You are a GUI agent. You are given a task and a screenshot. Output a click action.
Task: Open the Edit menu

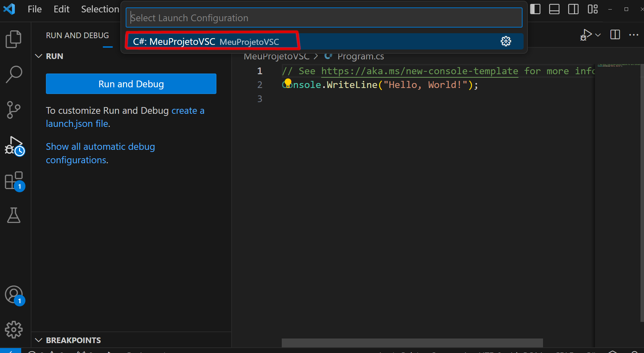(61, 9)
